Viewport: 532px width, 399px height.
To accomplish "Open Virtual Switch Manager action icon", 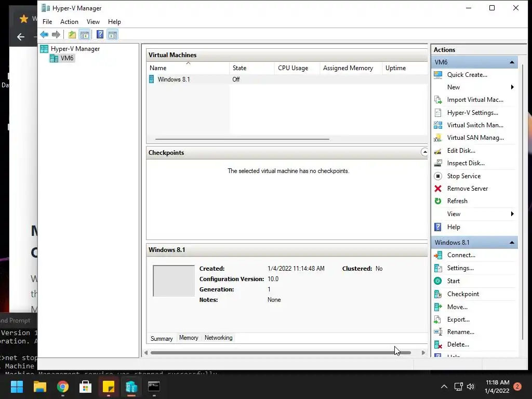I will (438, 125).
